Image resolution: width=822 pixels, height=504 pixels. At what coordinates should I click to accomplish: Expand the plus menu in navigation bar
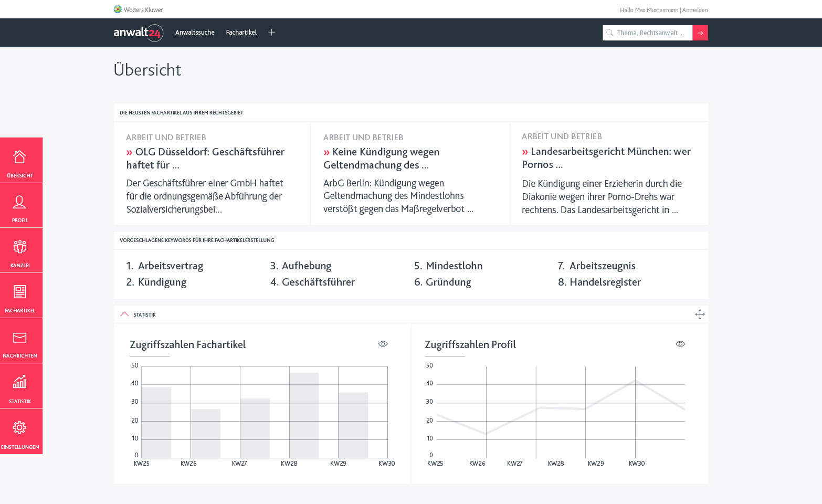click(271, 33)
